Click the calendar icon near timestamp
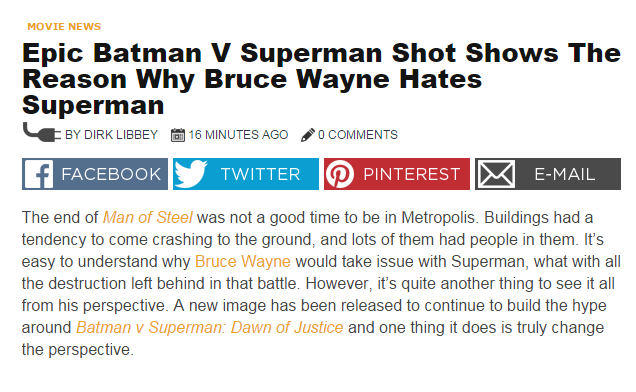The height and width of the screenshot is (392, 636). click(x=178, y=135)
